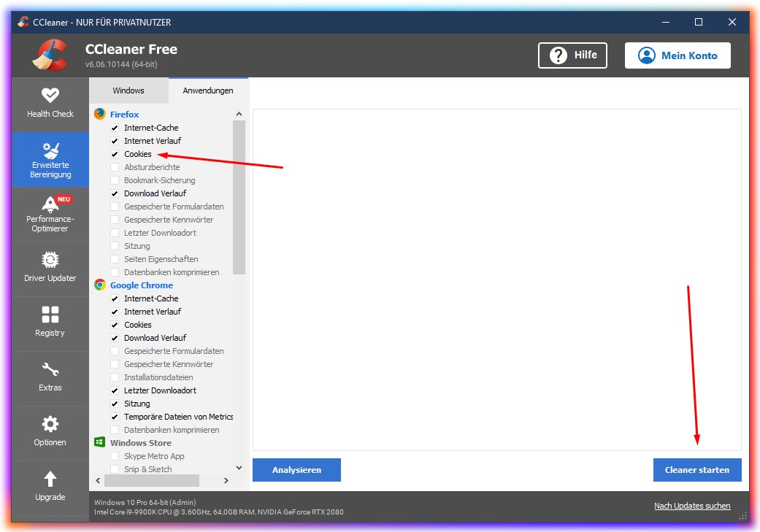The height and width of the screenshot is (532, 760).
Task: Enable Chrome Gespeicherte Formulardaten checkbox
Action: coord(115,351)
